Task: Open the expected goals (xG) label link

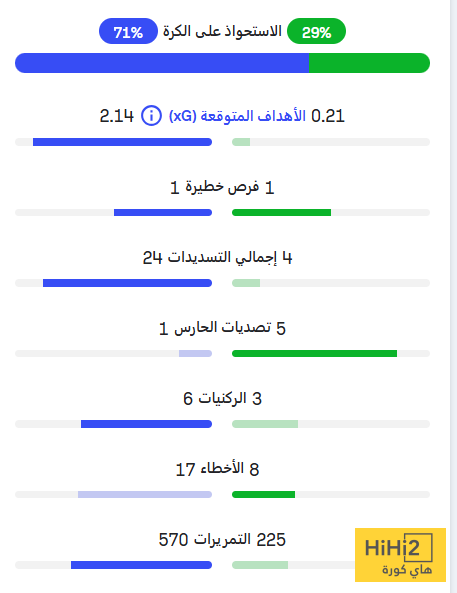Action: point(237,116)
